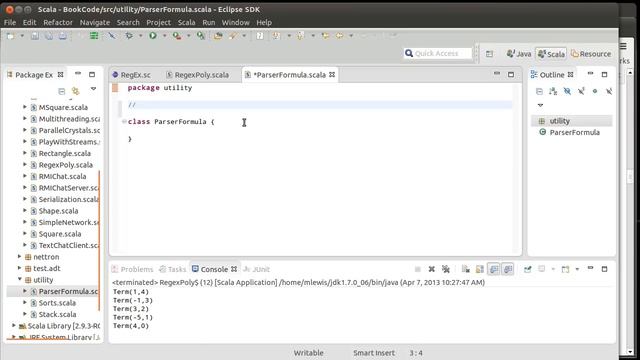The width and height of the screenshot is (640, 360).
Task: Toggle Hide Fields icon in Outline
Action: click(567, 91)
